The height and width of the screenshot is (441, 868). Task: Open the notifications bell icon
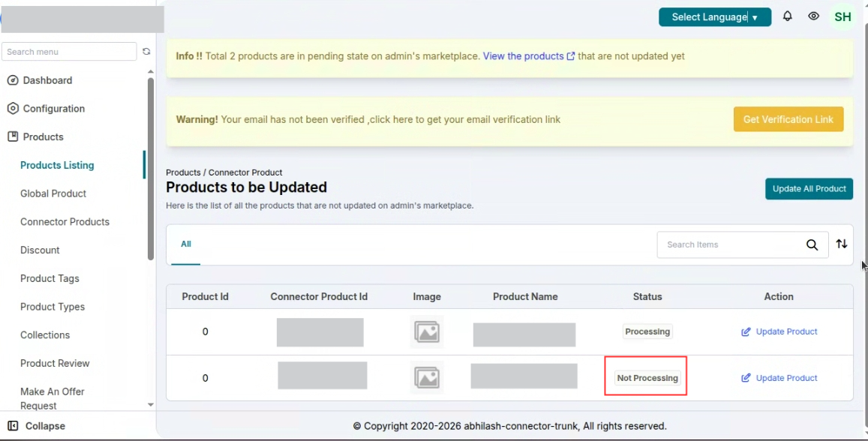click(787, 16)
